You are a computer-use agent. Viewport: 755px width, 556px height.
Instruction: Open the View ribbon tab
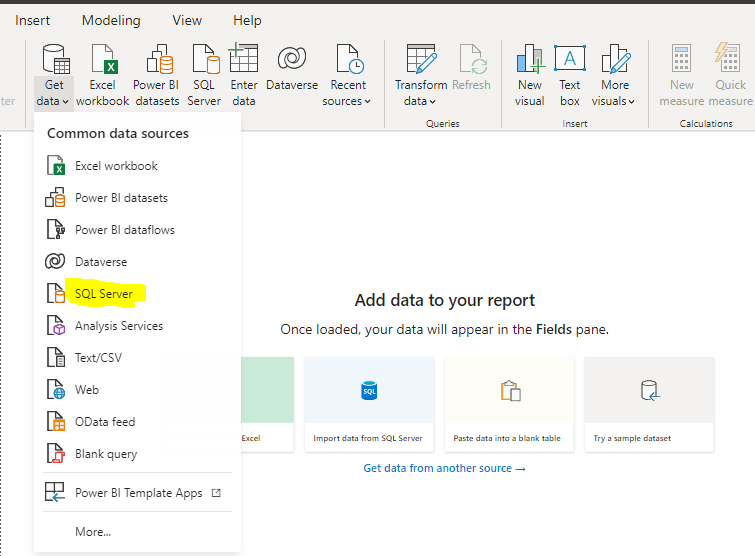click(187, 20)
